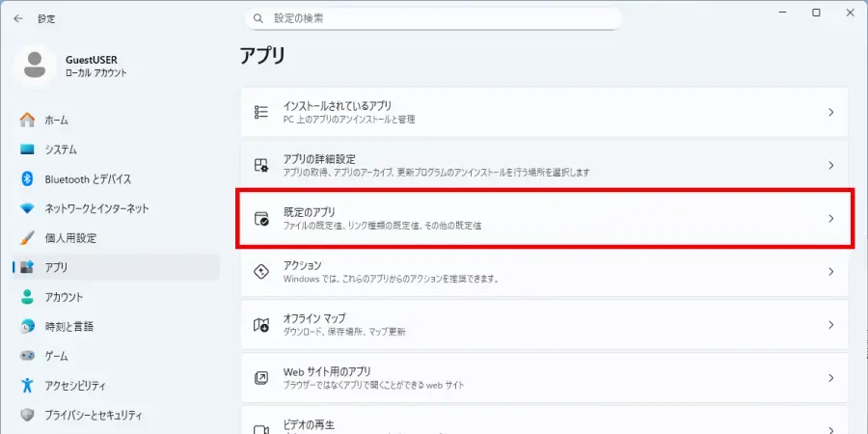This screenshot has width=868, height=434.
Task: Click the GuestUSER profile avatar
Action: pos(35,66)
